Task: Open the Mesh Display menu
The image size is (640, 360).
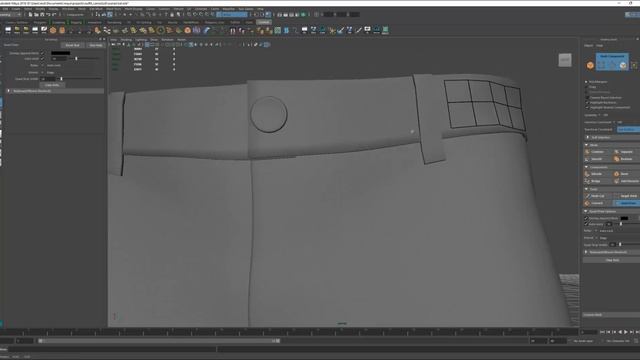Action: (133, 9)
